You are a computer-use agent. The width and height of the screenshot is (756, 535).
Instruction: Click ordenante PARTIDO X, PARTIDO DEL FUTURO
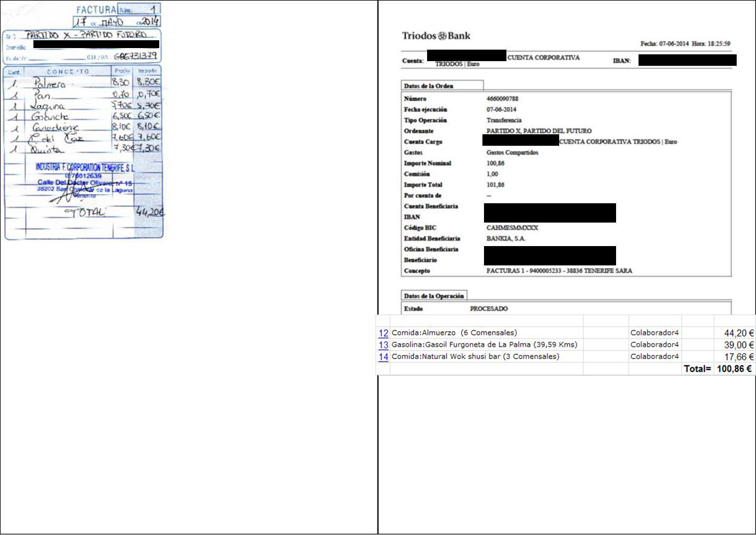point(539,131)
